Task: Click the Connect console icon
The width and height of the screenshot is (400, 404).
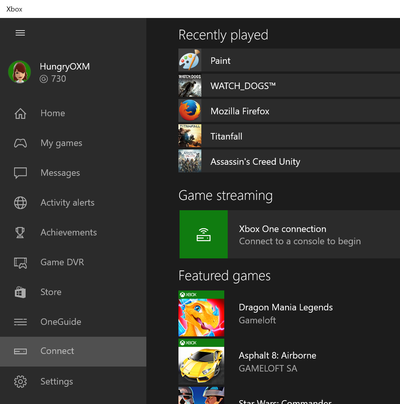Action: click(x=20, y=351)
